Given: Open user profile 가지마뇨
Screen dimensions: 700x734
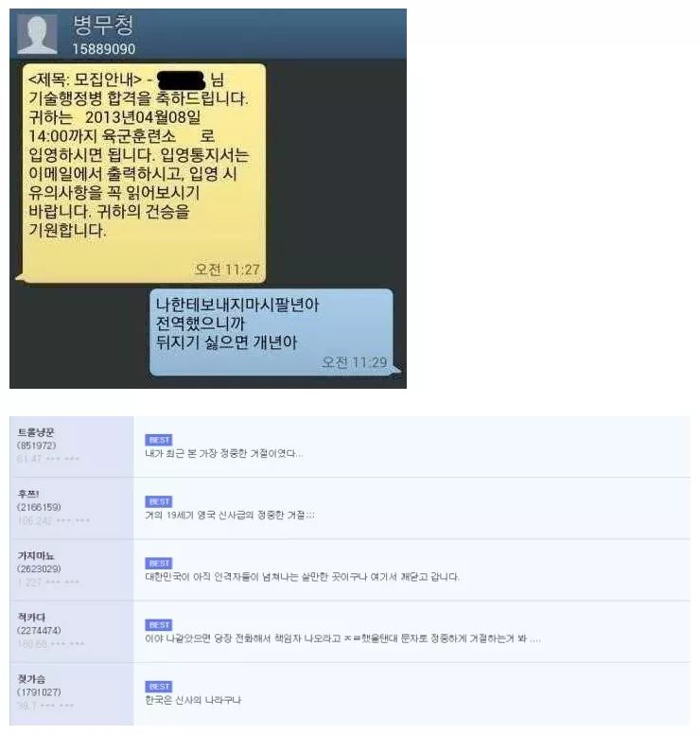Looking at the screenshot, I should (36, 555).
